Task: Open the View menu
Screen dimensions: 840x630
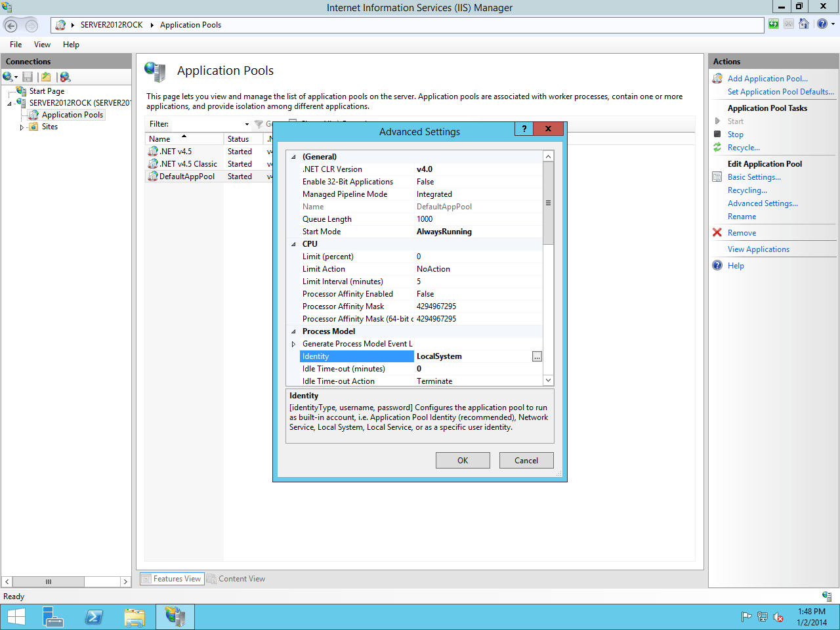Action: click(x=42, y=45)
